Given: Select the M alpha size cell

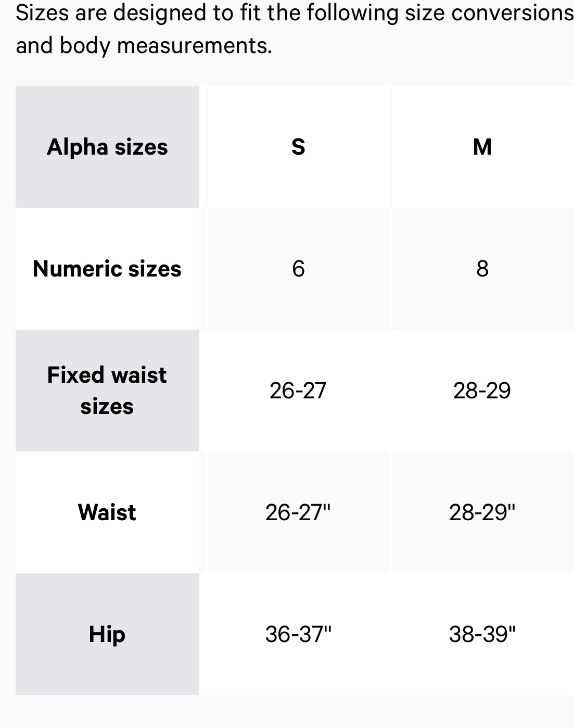Looking at the screenshot, I should point(482,147).
